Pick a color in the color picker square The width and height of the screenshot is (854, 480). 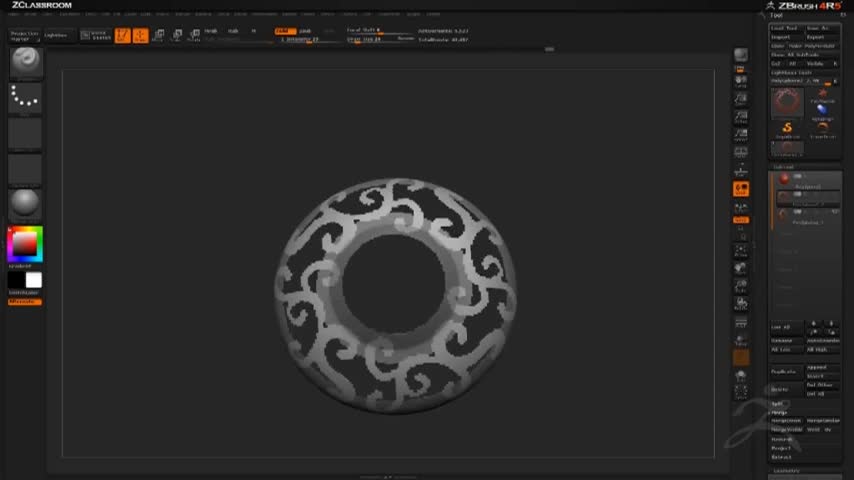click(x=25, y=244)
